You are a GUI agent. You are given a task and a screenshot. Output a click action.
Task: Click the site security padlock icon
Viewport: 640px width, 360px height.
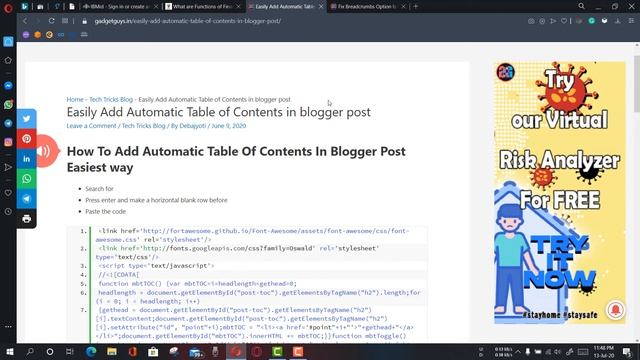(84, 21)
